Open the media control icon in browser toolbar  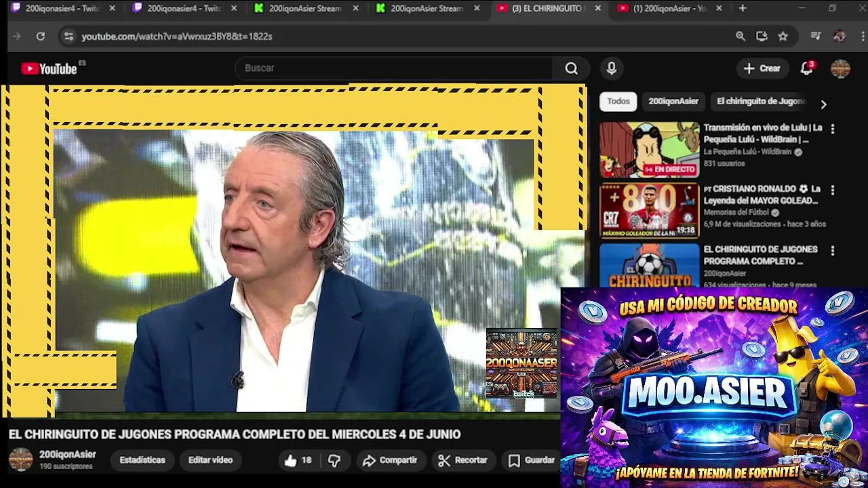(816, 37)
